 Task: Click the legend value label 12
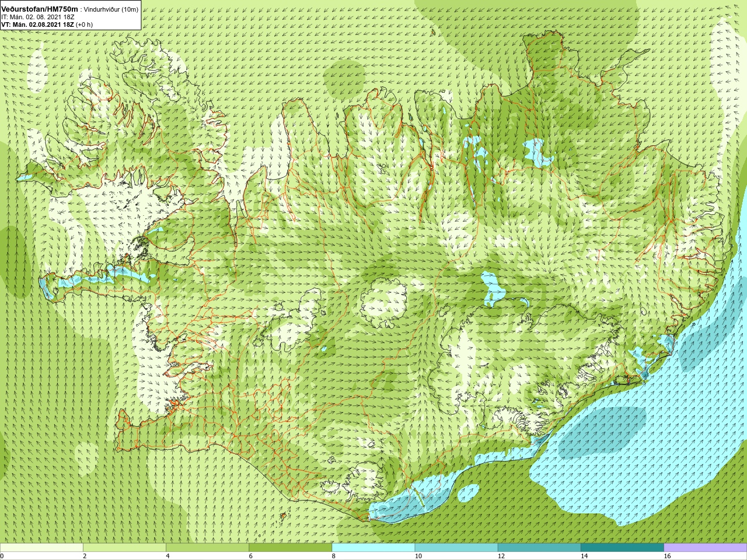501,556
